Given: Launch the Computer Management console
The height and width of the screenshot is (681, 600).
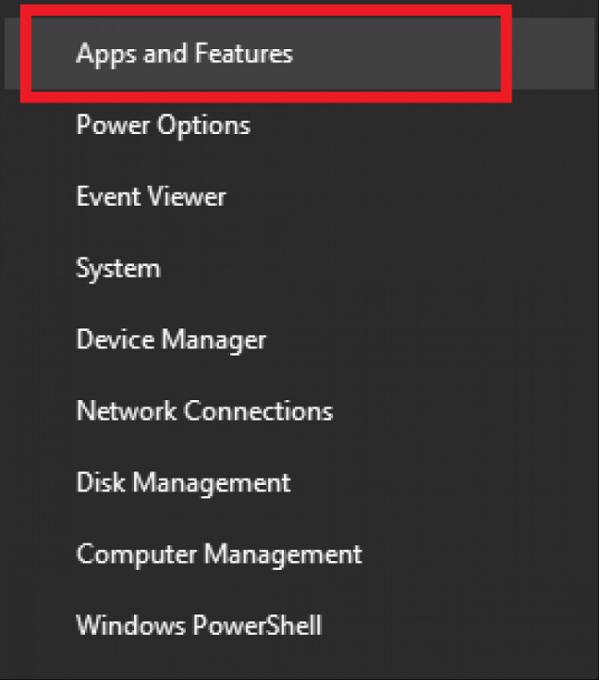Looking at the screenshot, I should [219, 553].
